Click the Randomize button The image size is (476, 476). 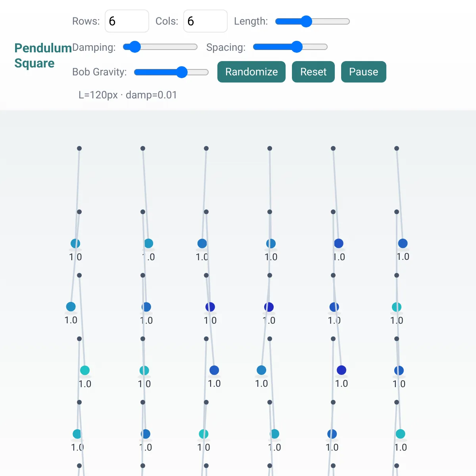click(251, 72)
